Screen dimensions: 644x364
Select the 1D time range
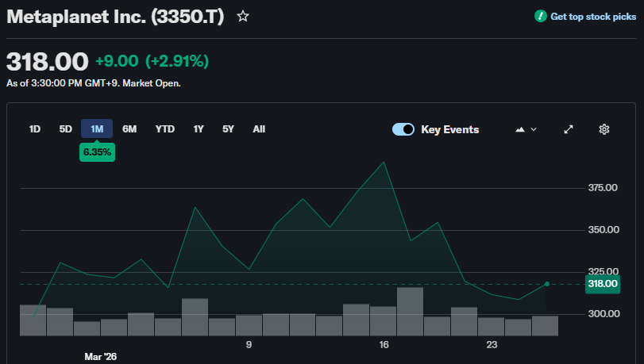tap(35, 129)
